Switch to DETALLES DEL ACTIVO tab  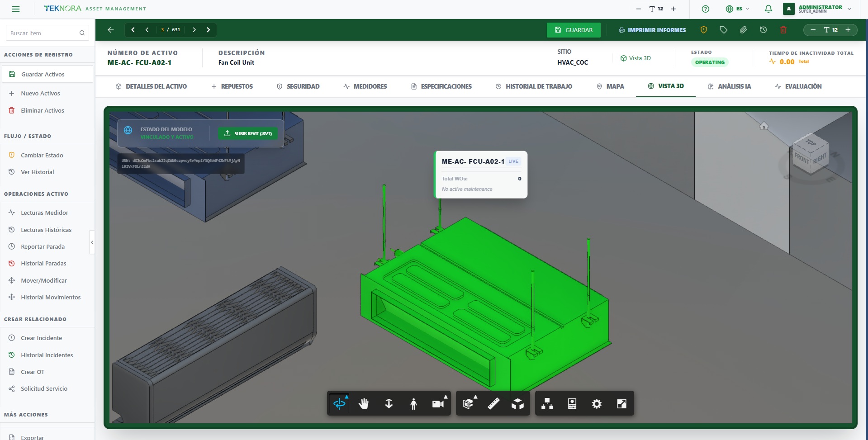[151, 86]
